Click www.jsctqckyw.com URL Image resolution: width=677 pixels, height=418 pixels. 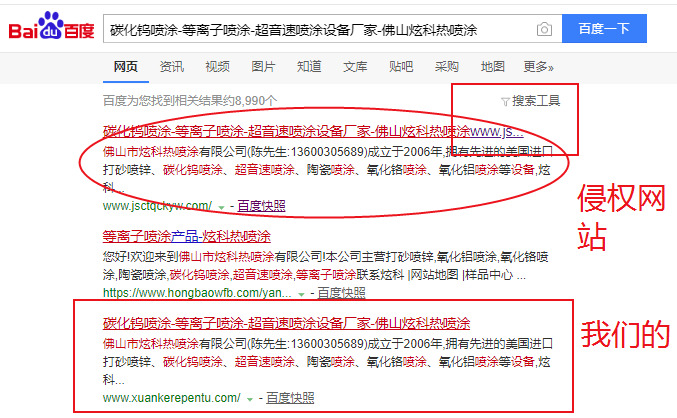157,206
